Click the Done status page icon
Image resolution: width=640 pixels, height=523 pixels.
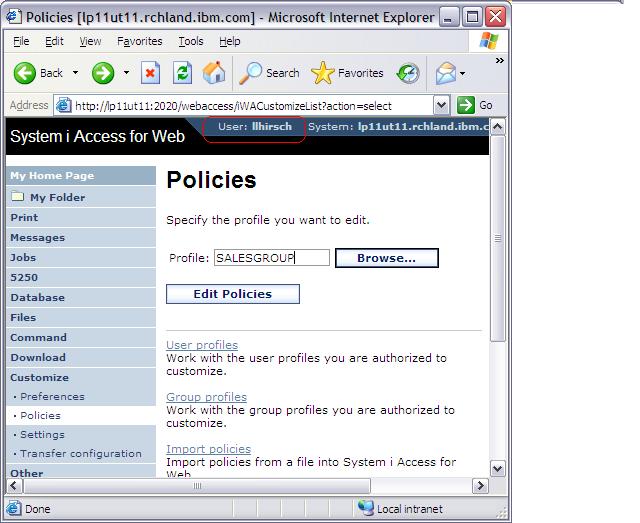tap(13, 508)
